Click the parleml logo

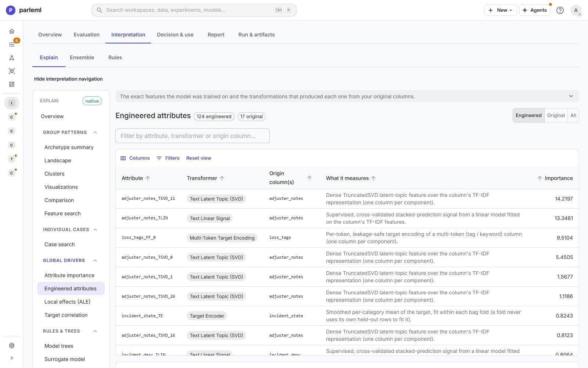(24, 10)
